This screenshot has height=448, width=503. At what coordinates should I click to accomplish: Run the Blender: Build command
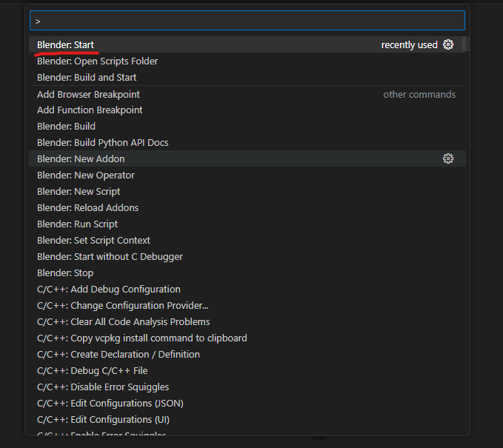[x=247, y=126]
